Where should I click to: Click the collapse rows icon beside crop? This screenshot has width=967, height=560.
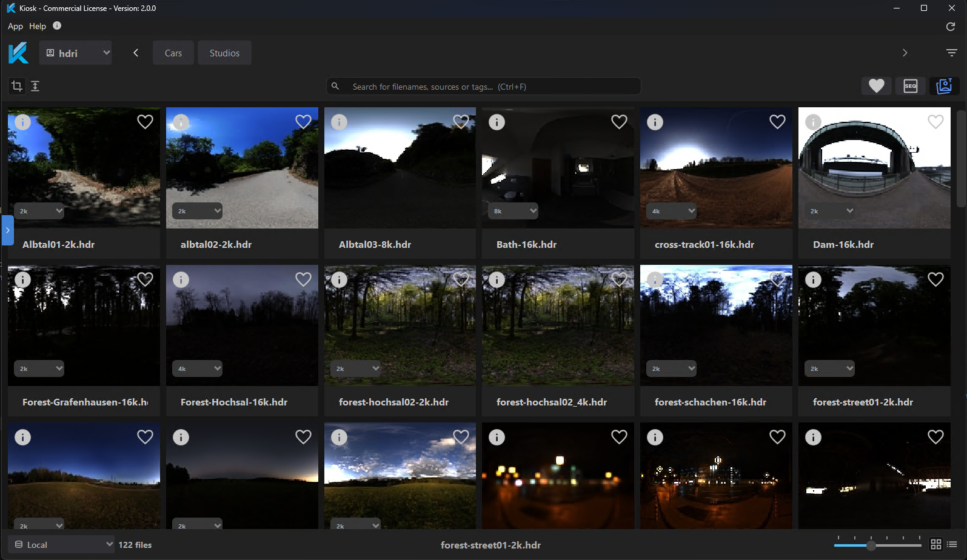coord(35,86)
